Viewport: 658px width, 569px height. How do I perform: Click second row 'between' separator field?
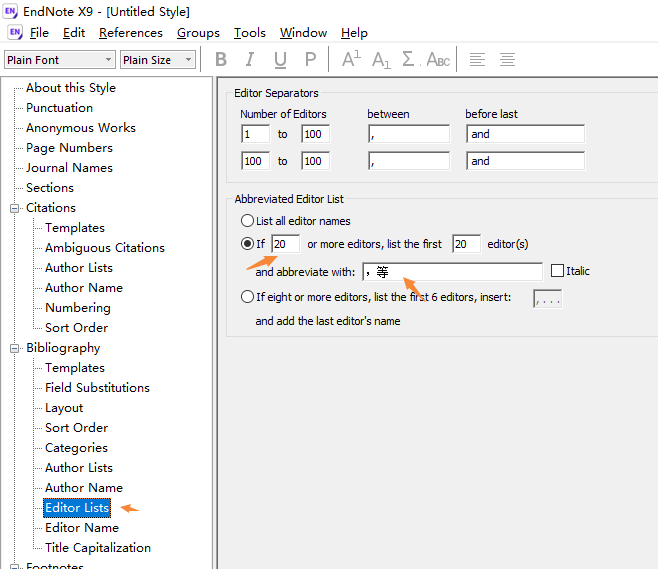coord(409,161)
